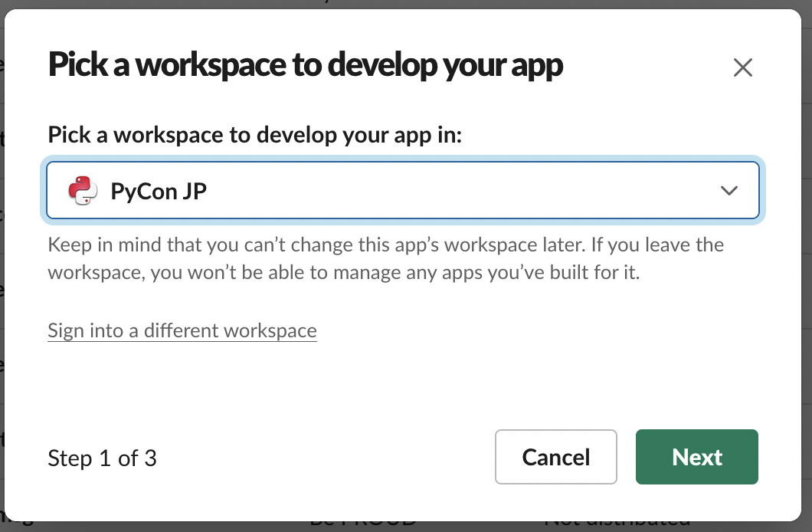
Task: Dismiss the dialog using the top-right X icon
Action: (x=742, y=67)
